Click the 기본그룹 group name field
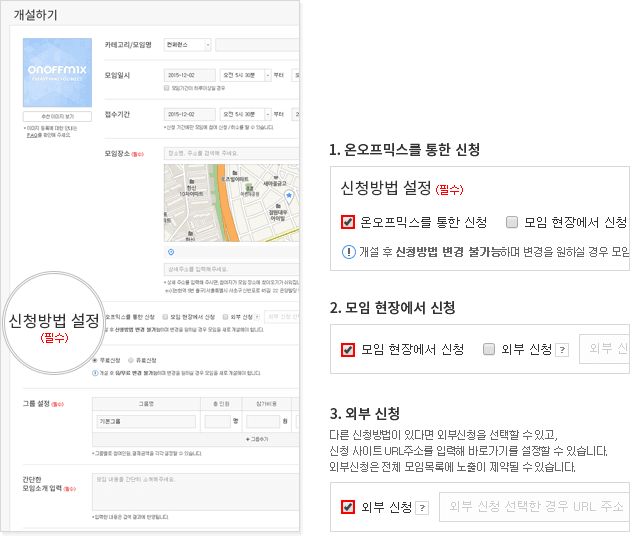The height and width of the screenshot is (536, 630). [x=146, y=421]
